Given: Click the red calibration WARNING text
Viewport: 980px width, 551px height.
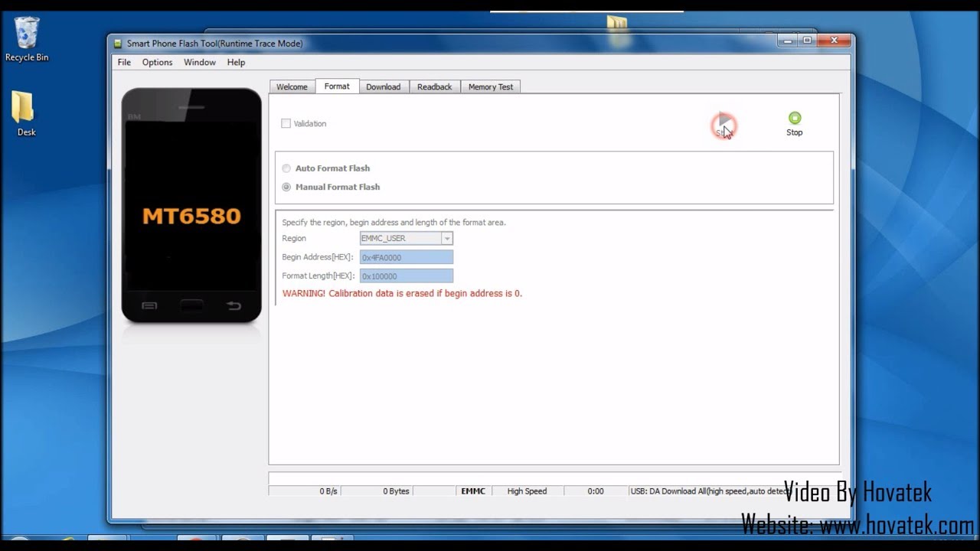Looking at the screenshot, I should [x=402, y=293].
